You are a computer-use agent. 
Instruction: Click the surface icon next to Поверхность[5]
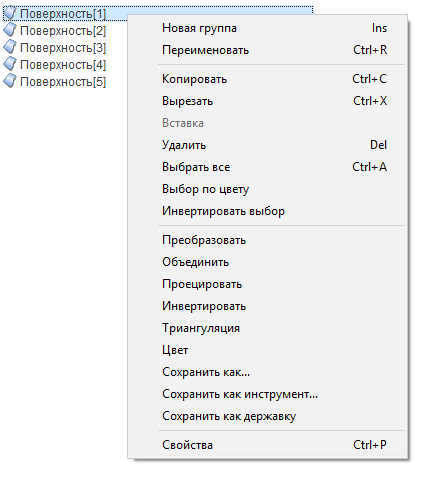coord(10,81)
